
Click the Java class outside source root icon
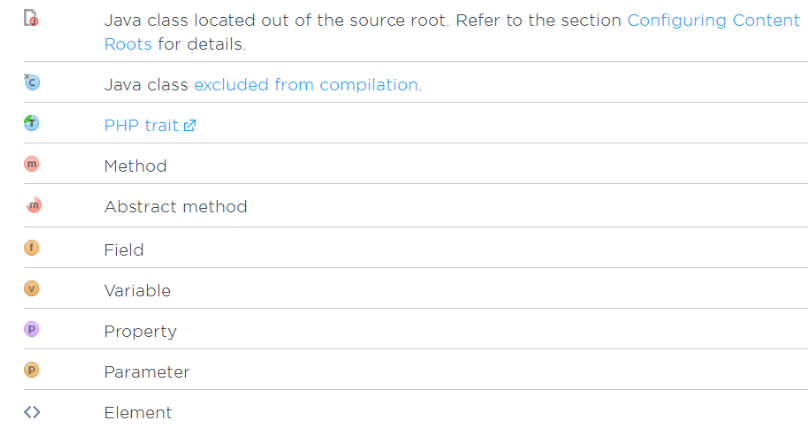(x=31, y=19)
